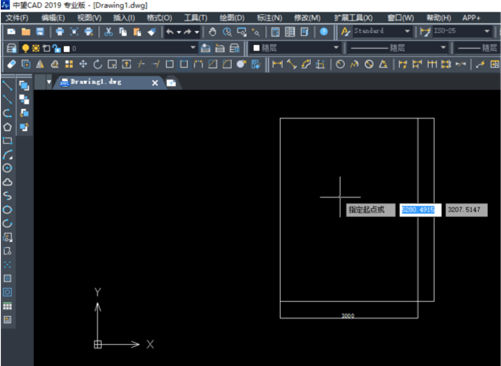Toggle layer on/off lightbulb icon
501x366 pixels.
tap(25, 49)
